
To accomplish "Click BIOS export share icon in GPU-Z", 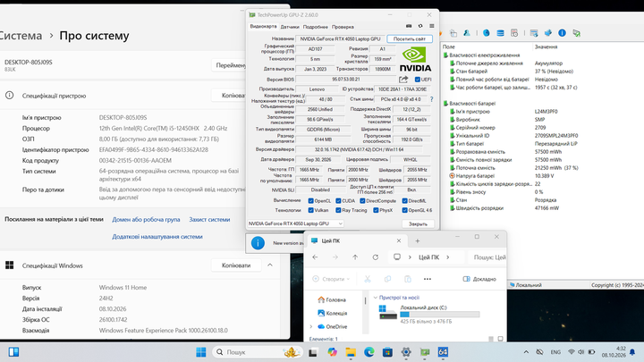I will click(x=403, y=80).
